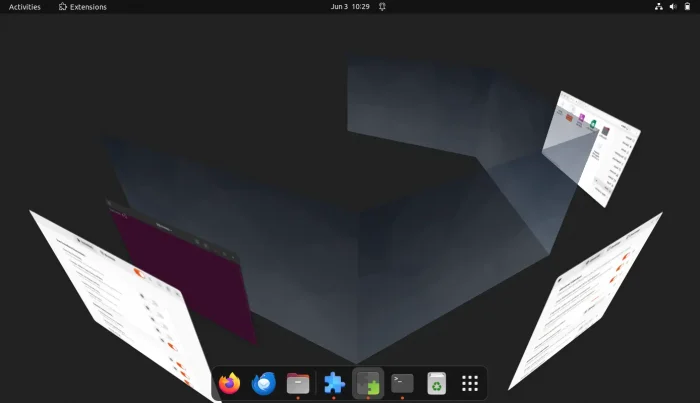
Task: Open the blue puzzle Extensions app
Action: click(x=334, y=383)
